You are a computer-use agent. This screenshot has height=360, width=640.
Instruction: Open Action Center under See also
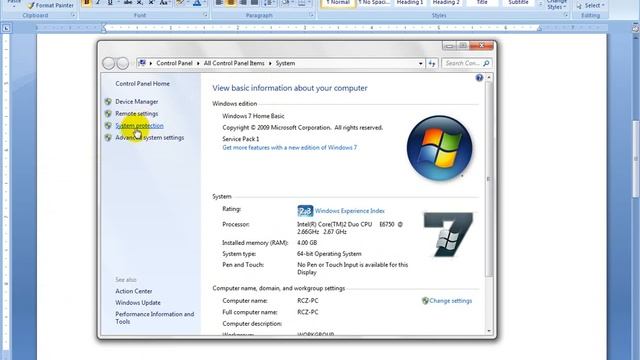[x=133, y=291]
